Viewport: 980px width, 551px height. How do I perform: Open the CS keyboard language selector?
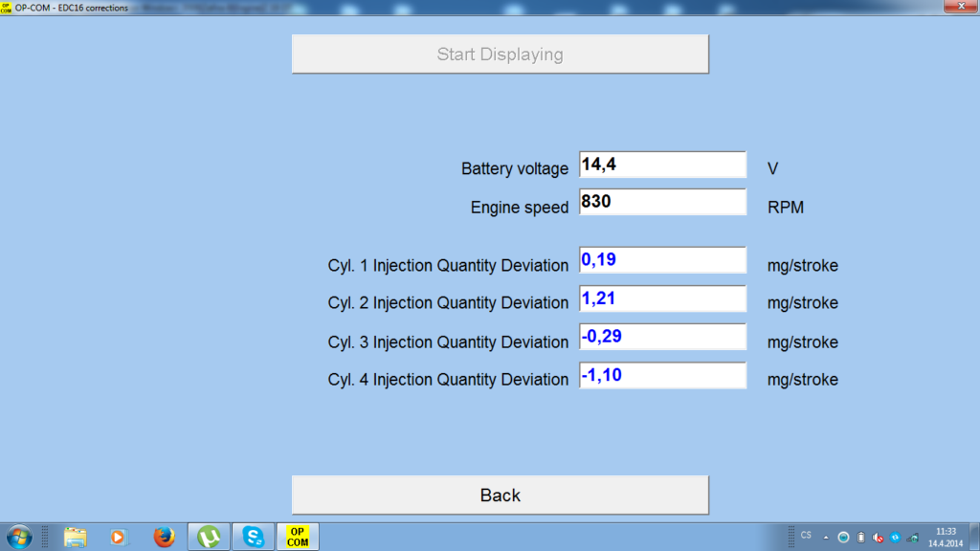click(806, 535)
